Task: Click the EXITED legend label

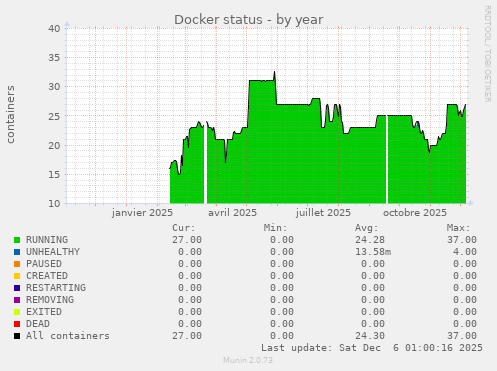Action: 44,312
